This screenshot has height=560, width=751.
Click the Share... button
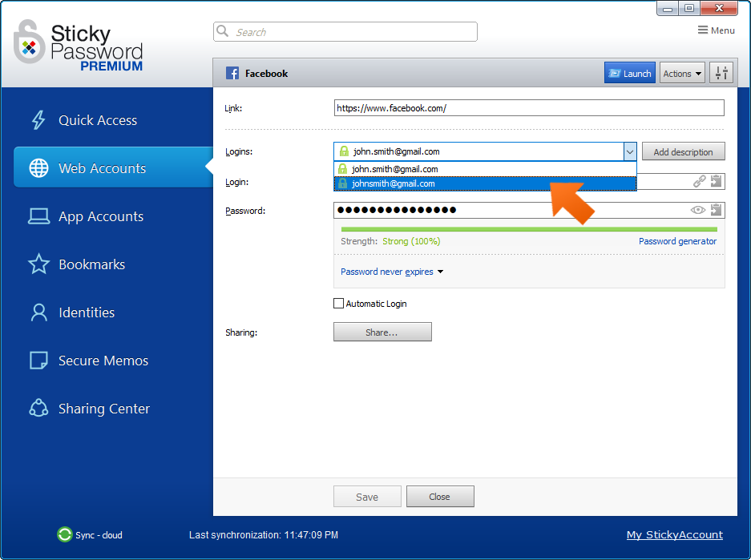point(382,332)
